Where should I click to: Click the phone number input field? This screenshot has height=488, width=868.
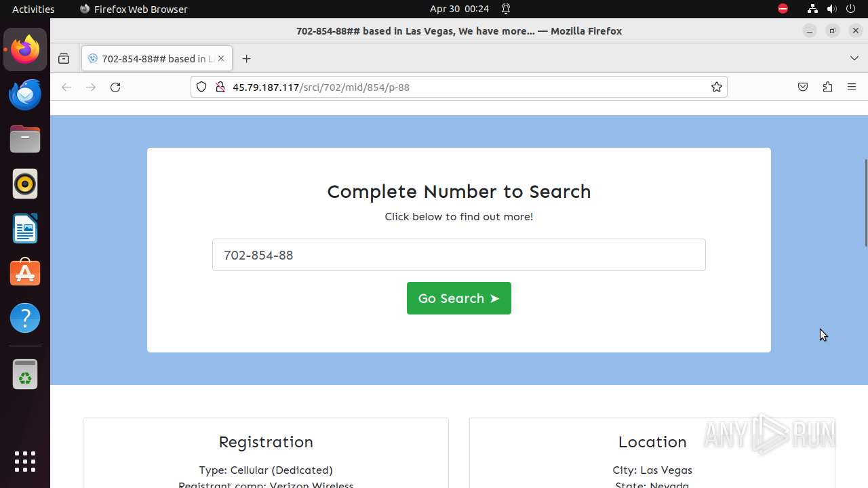pos(459,255)
